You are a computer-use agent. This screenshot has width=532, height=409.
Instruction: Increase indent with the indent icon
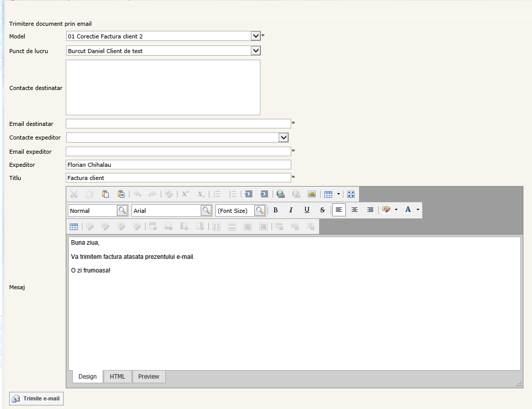click(x=248, y=194)
